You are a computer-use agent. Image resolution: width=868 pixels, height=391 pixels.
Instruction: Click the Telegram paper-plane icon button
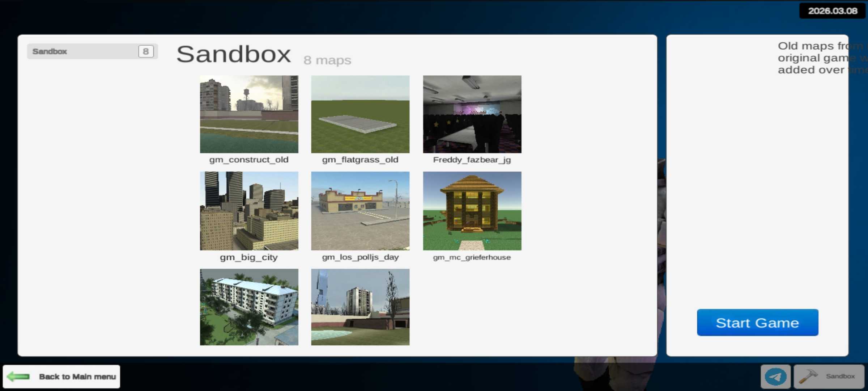pyautogui.click(x=775, y=377)
